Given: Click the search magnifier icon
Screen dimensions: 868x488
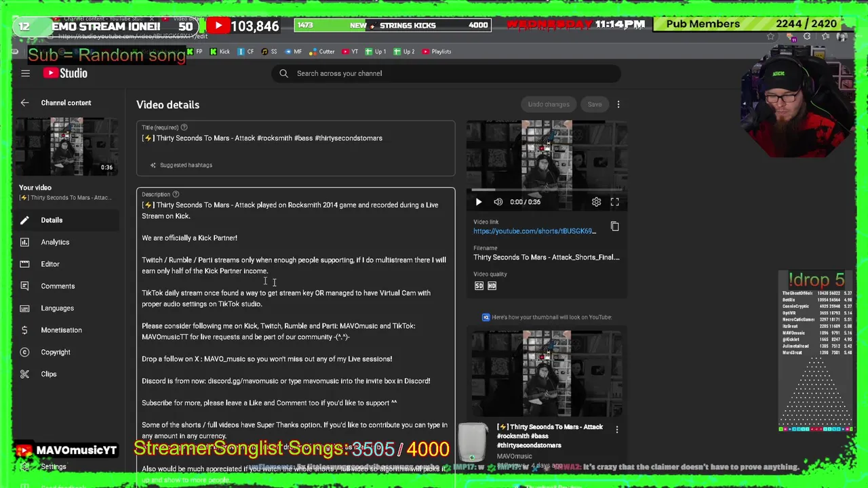Looking at the screenshot, I should pos(283,73).
